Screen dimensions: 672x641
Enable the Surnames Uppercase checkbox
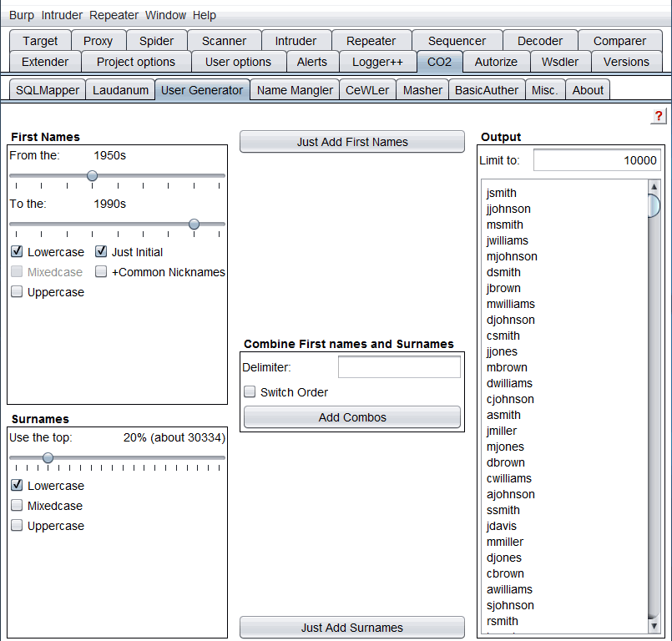tap(17, 526)
